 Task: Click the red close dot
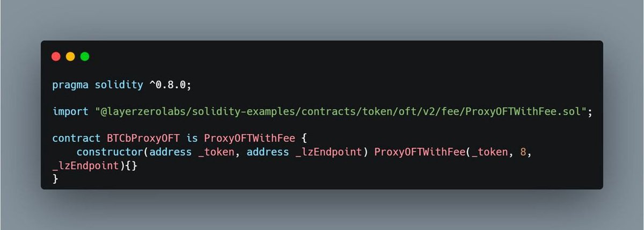[x=56, y=56]
